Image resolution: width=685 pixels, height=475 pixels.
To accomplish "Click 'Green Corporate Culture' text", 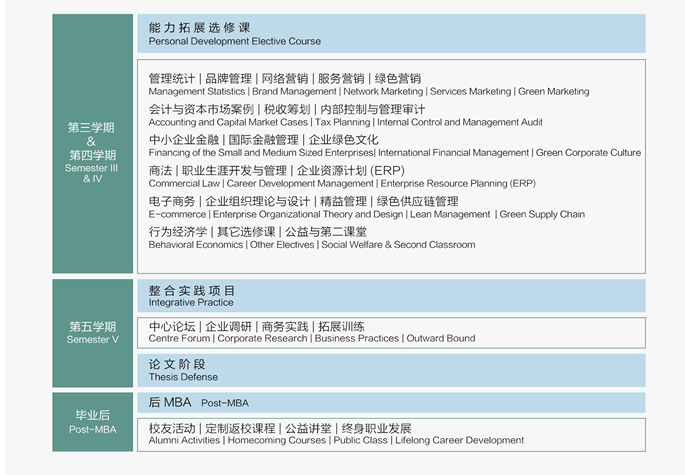I will [588, 153].
